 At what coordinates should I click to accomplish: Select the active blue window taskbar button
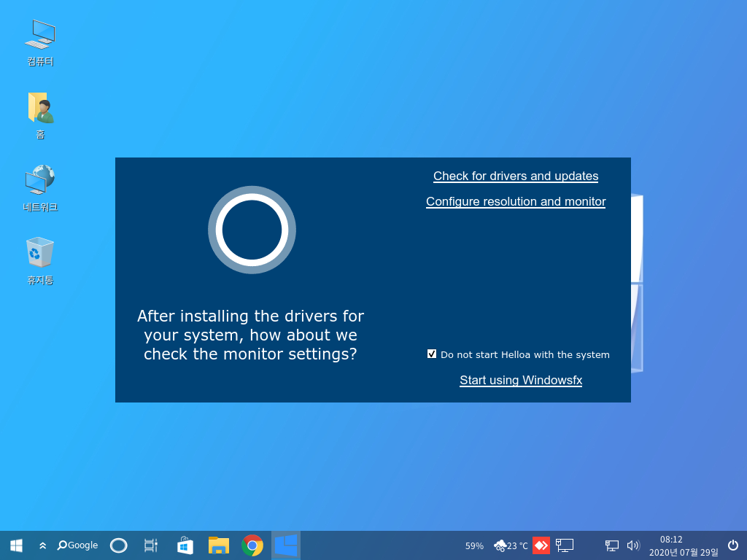[286, 545]
